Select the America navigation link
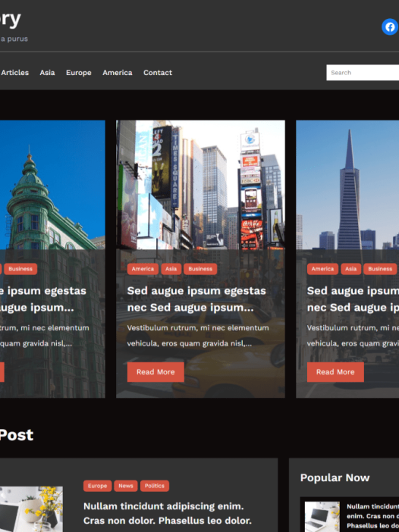 pyautogui.click(x=118, y=73)
